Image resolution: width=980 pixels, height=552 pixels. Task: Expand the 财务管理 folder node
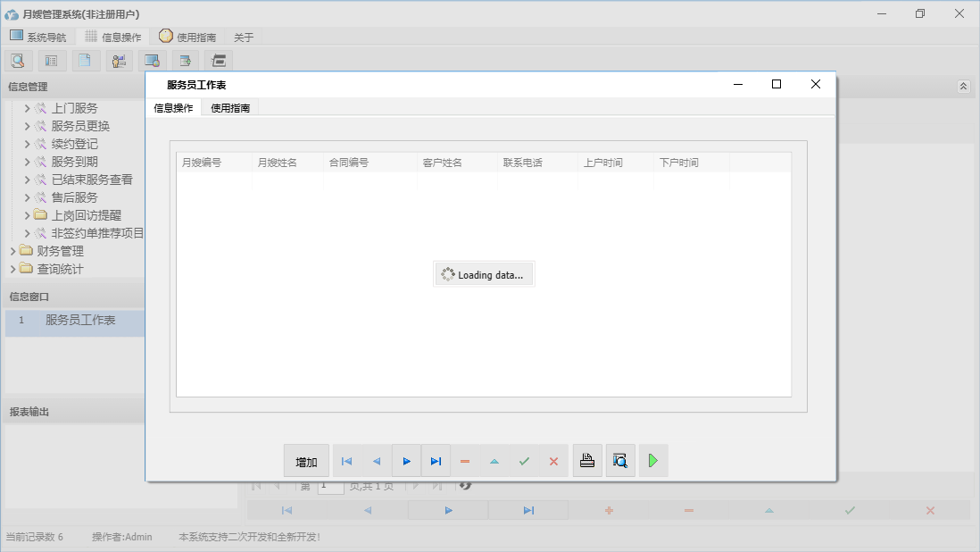coord(12,251)
